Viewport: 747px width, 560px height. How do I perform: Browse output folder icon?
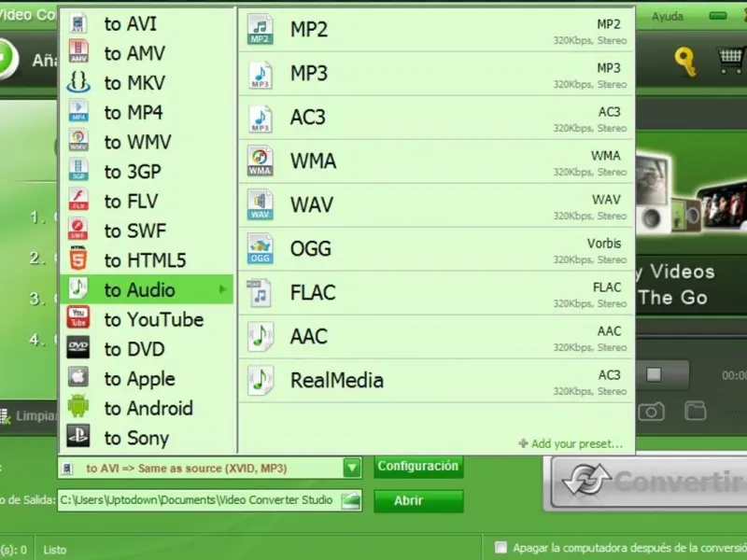351,501
